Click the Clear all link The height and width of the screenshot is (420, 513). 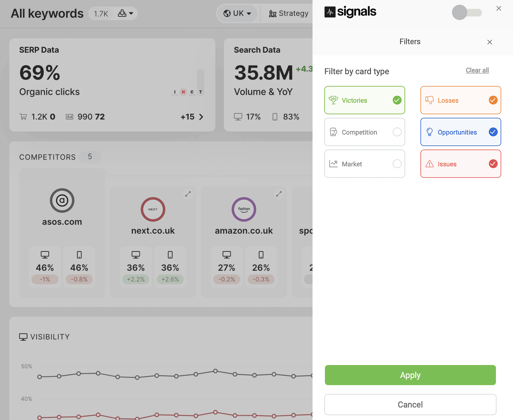pos(477,70)
